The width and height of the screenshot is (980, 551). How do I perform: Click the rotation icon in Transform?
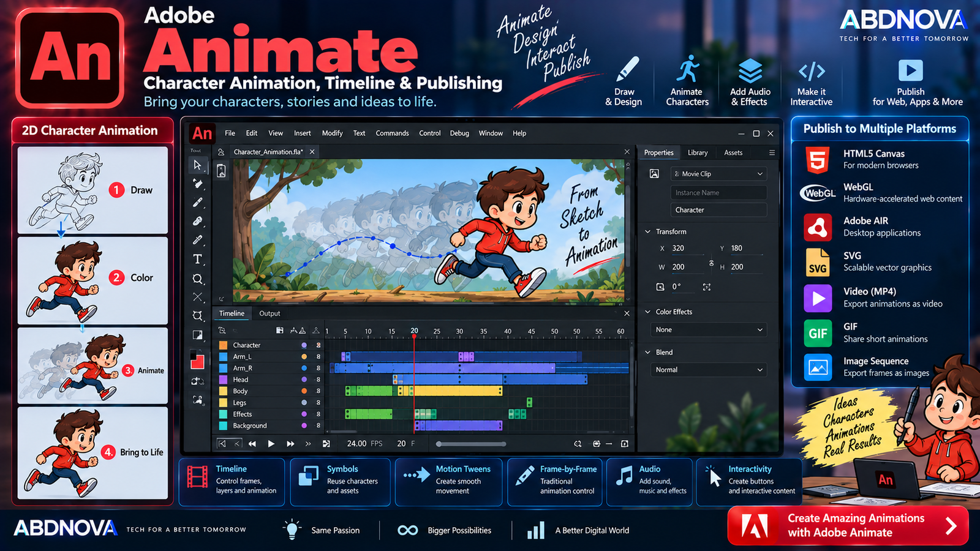(660, 287)
